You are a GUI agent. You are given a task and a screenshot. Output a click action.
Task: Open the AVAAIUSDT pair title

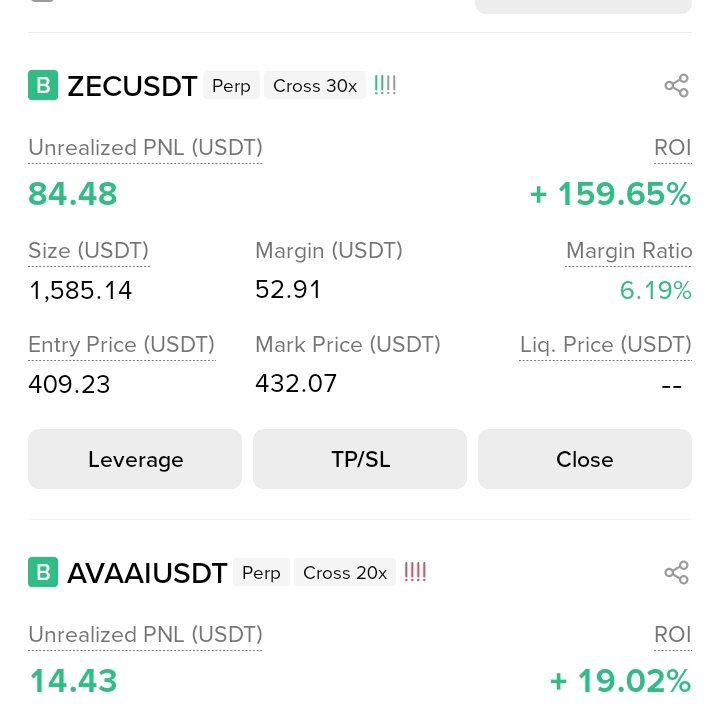coord(147,573)
